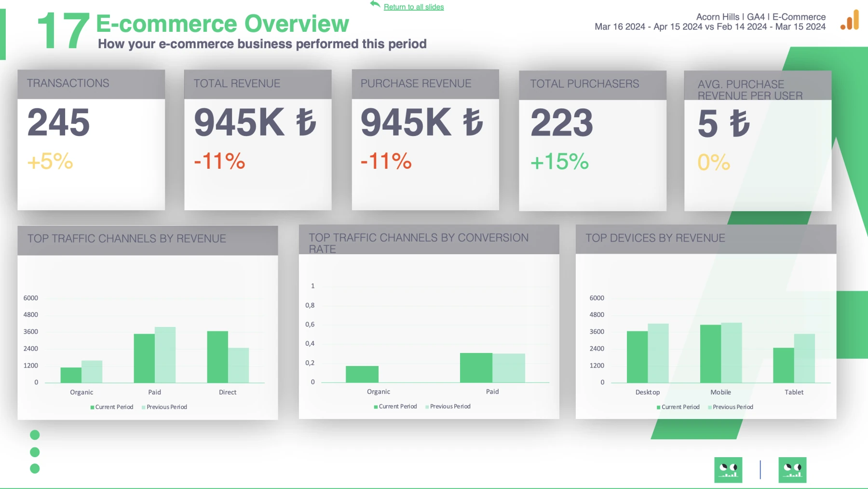Click the curved return arrow icon
Image resolution: width=868 pixels, height=489 pixels.
pyautogui.click(x=375, y=4)
